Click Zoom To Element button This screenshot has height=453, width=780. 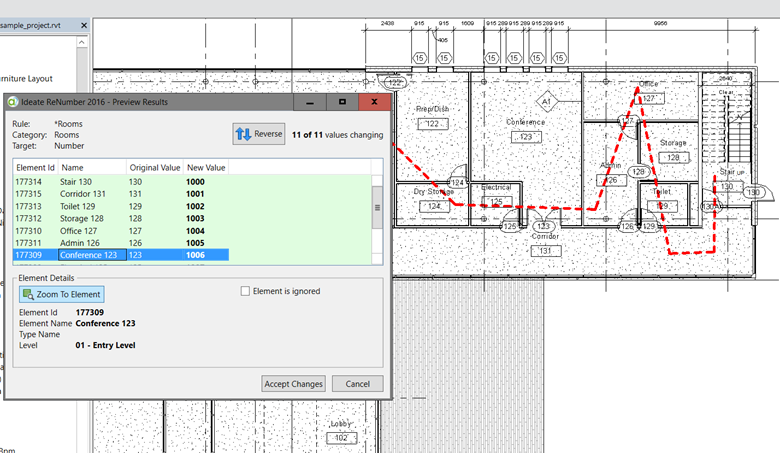point(62,294)
